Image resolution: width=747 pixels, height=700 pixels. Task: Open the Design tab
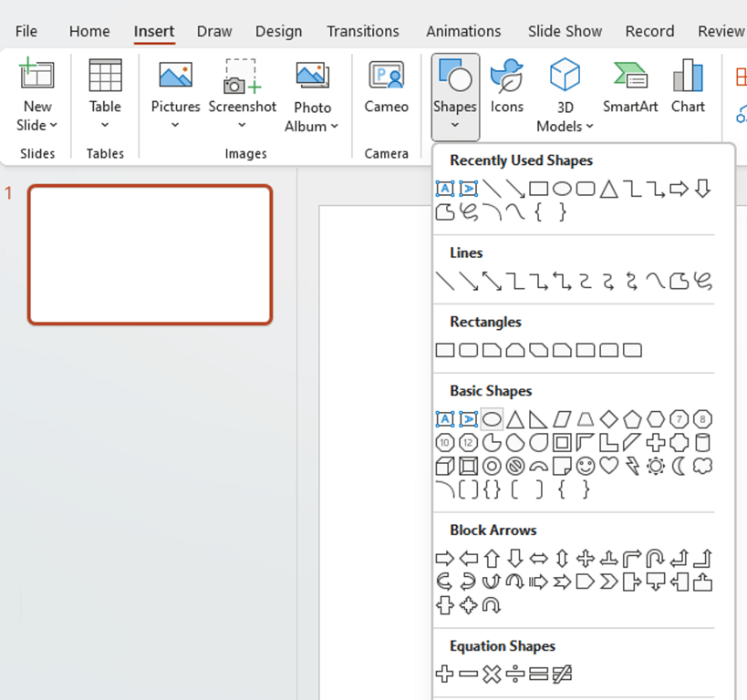click(279, 31)
